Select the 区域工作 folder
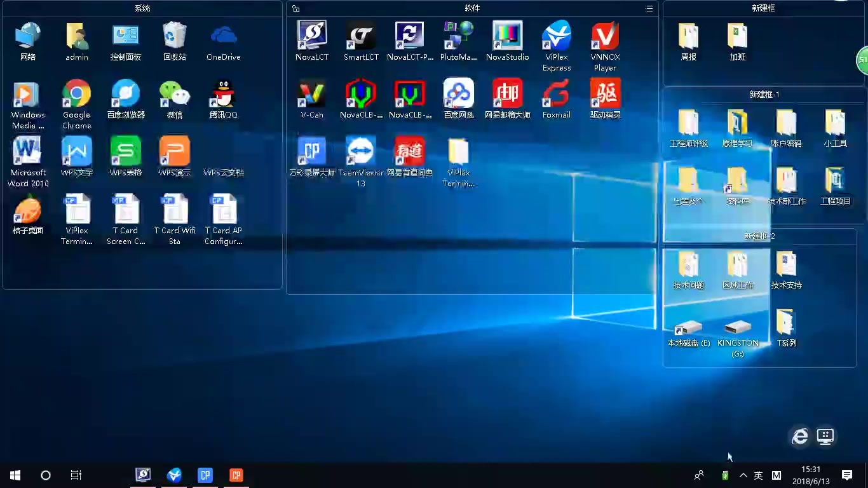 tap(737, 269)
